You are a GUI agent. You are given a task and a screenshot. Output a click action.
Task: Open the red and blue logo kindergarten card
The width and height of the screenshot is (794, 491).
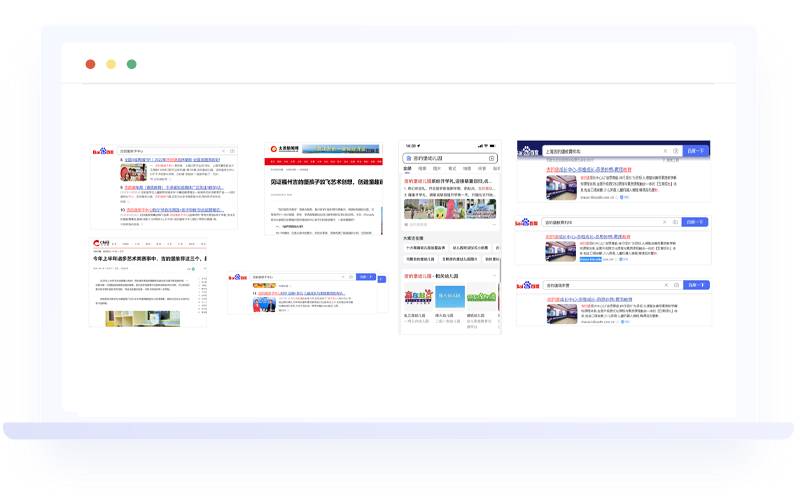(418, 297)
